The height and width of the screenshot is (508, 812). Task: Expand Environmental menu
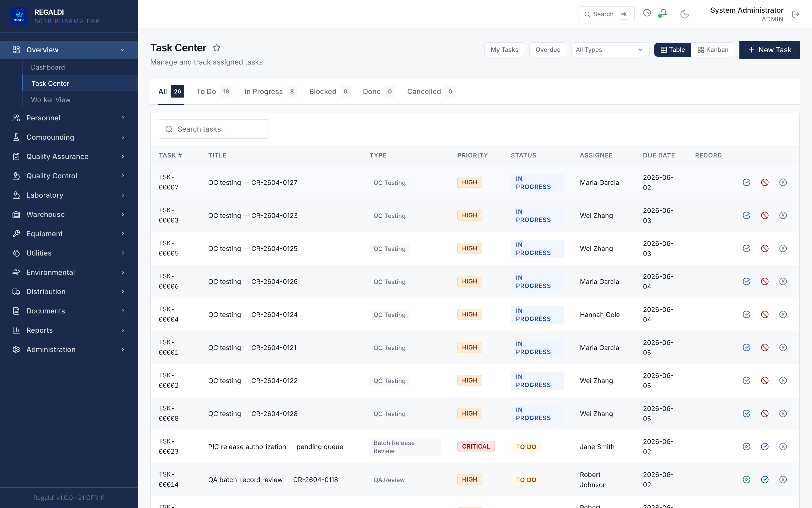pos(69,273)
